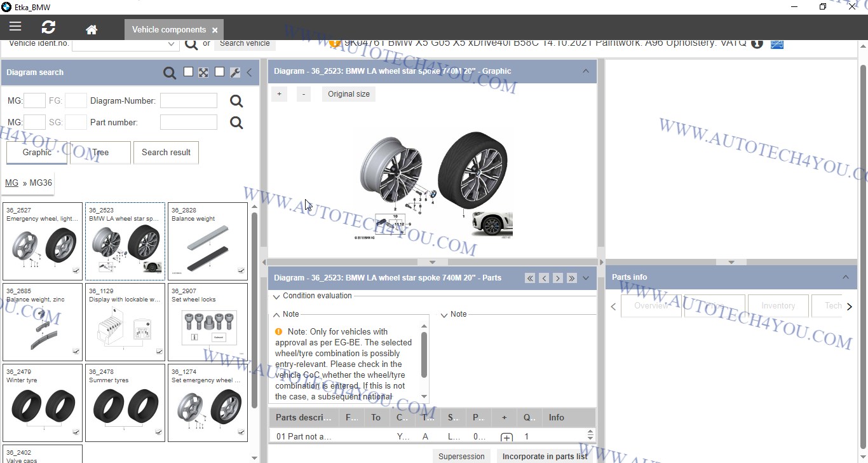Collapse the Parts info panel
The image size is (868, 463).
point(845,277)
